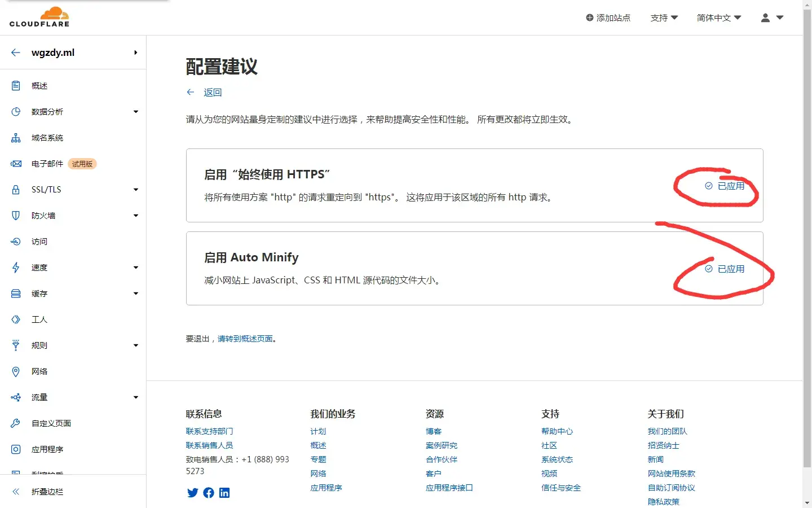
Task: Click 已应用 for Auto Minify
Action: [x=725, y=269]
